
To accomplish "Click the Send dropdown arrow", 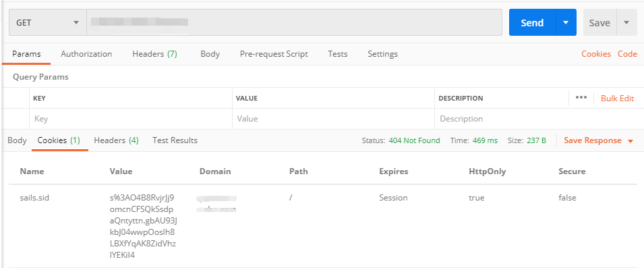I will pyautogui.click(x=566, y=22).
